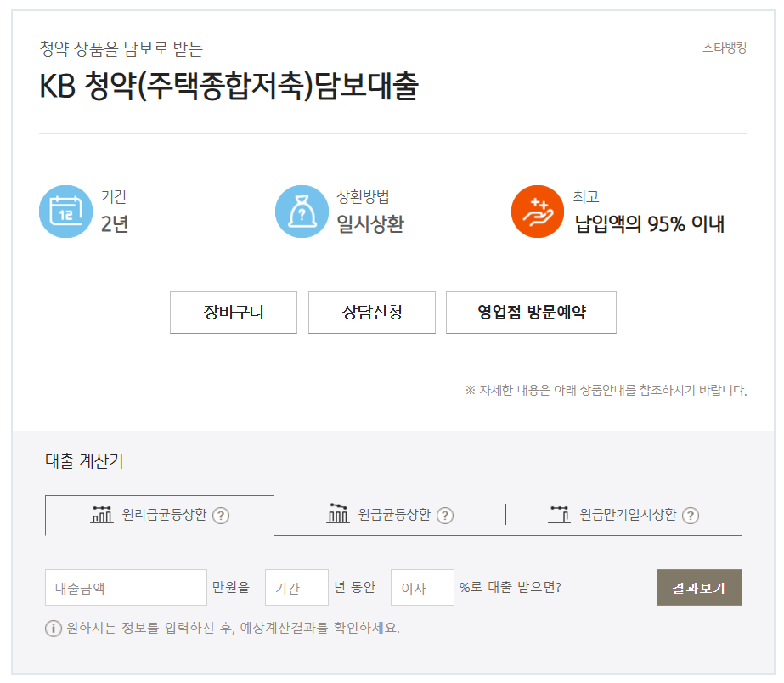This screenshot has width=784, height=683.
Task: Switch to the 원금균등상환 tab
Action: [x=390, y=516]
